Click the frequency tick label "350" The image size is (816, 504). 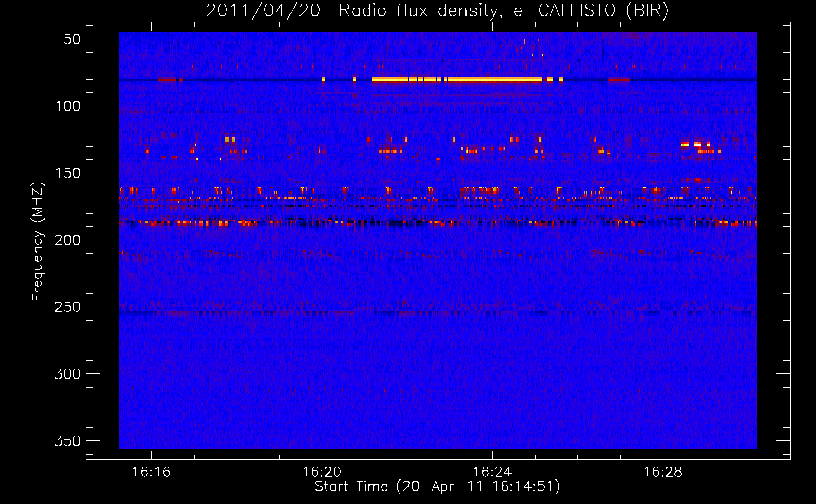68,441
